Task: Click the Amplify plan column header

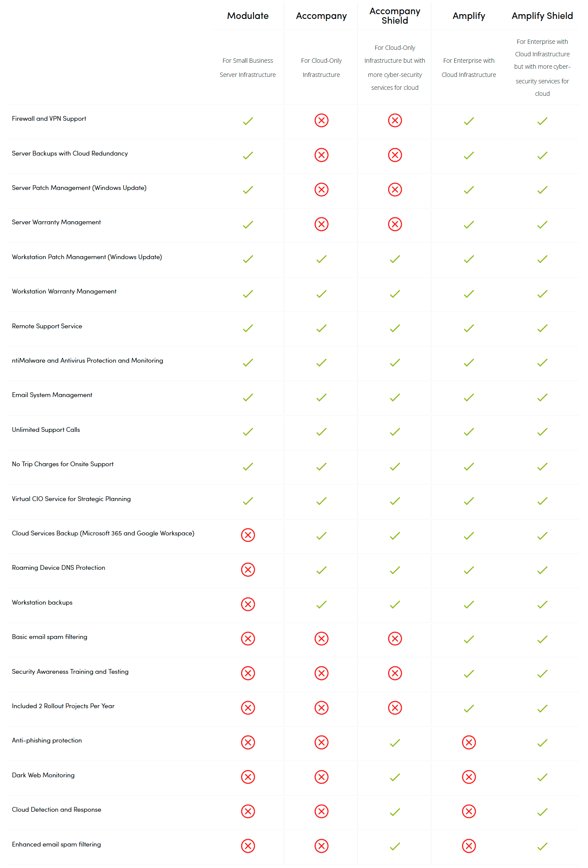Action: tap(469, 16)
